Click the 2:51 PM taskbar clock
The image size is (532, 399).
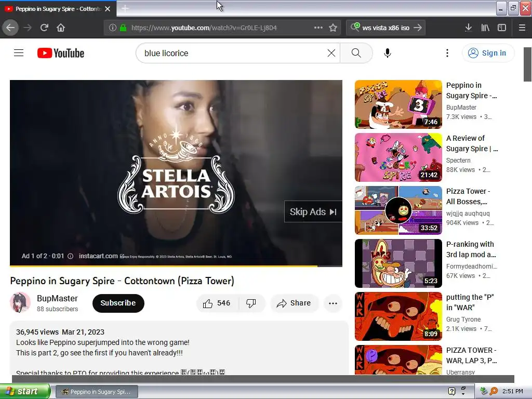coord(513,391)
